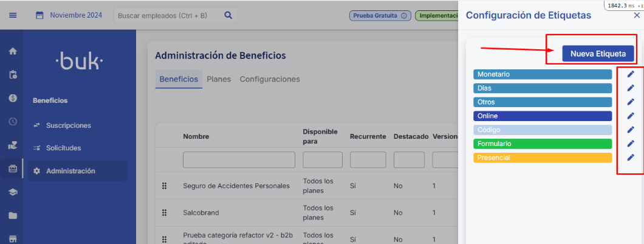The image size is (644, 244).
Task: Open the Home icon in sidebar
Action: coord(13,52)
